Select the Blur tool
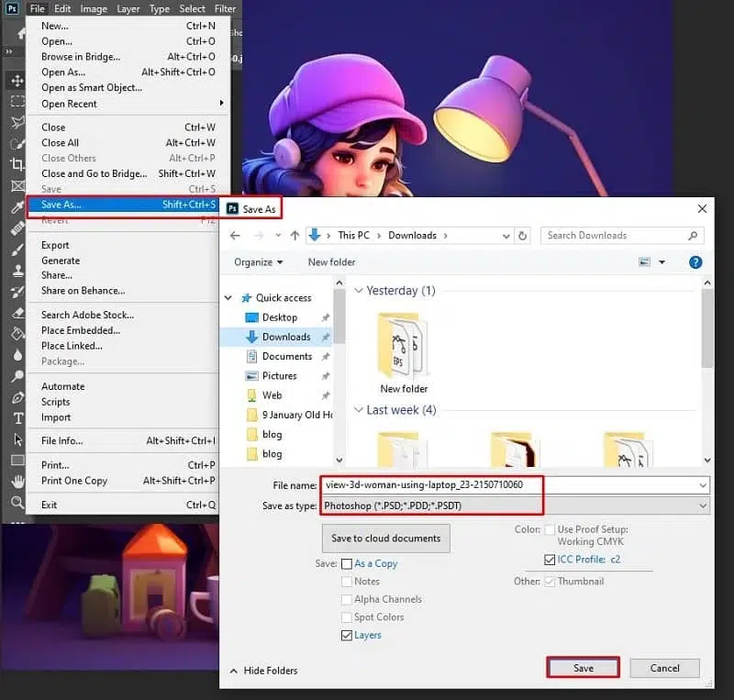Screen dimensions: 734x700 click(x=17, y=355)
